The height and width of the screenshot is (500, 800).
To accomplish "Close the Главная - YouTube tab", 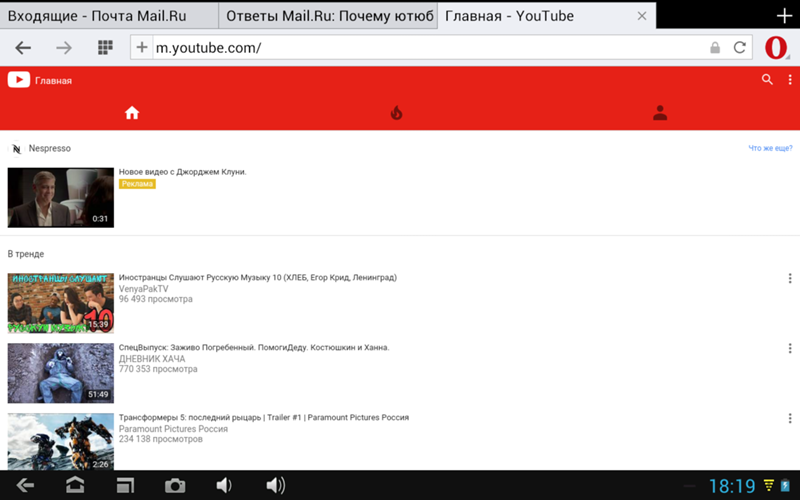I will (642, 16).
